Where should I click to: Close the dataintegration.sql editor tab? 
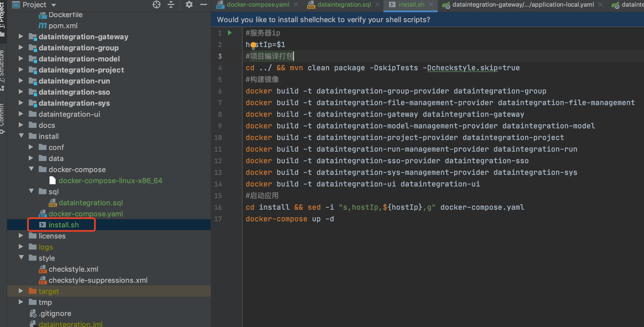[x=377, y=4]
